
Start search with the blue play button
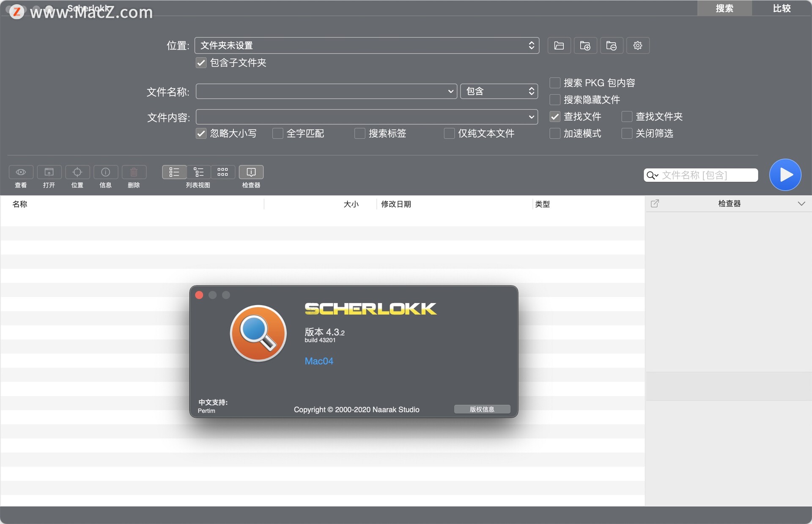pyautogui.click(x=785, y=175)
